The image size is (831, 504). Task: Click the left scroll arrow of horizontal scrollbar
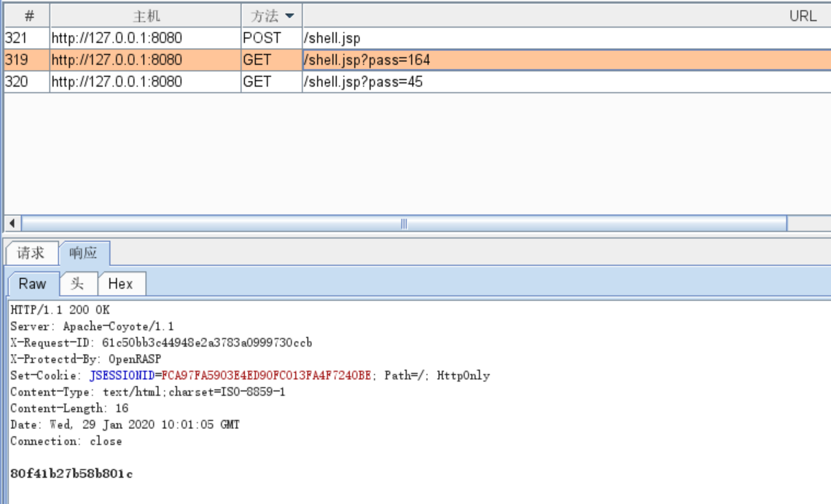12,224
